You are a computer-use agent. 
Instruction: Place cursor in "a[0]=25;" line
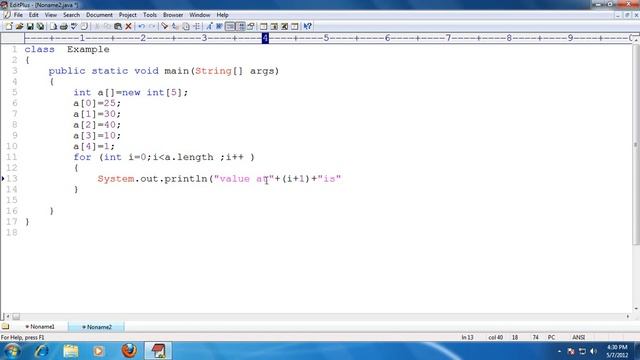97,103
